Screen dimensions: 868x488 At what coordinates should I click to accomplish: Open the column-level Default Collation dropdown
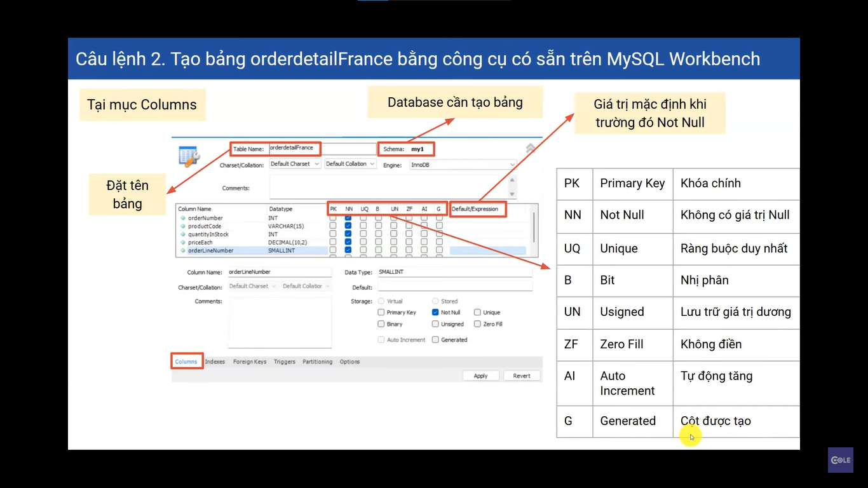pyautogui.click(x=306, y=287)
